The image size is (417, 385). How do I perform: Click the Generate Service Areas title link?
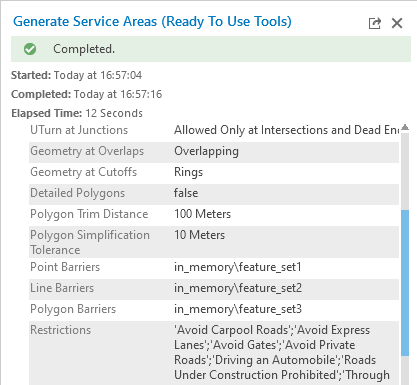152,22
